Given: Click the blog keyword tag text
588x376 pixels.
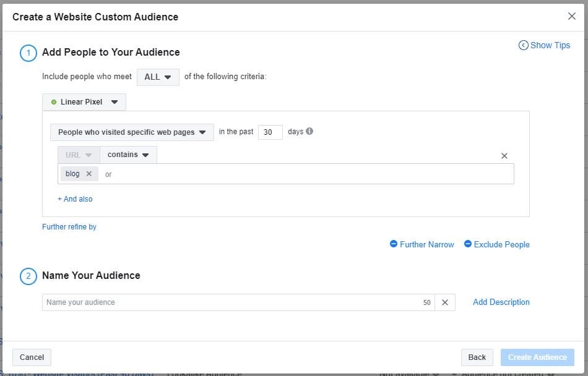Looking at the screenshot, I should click(x=72, y=174).
